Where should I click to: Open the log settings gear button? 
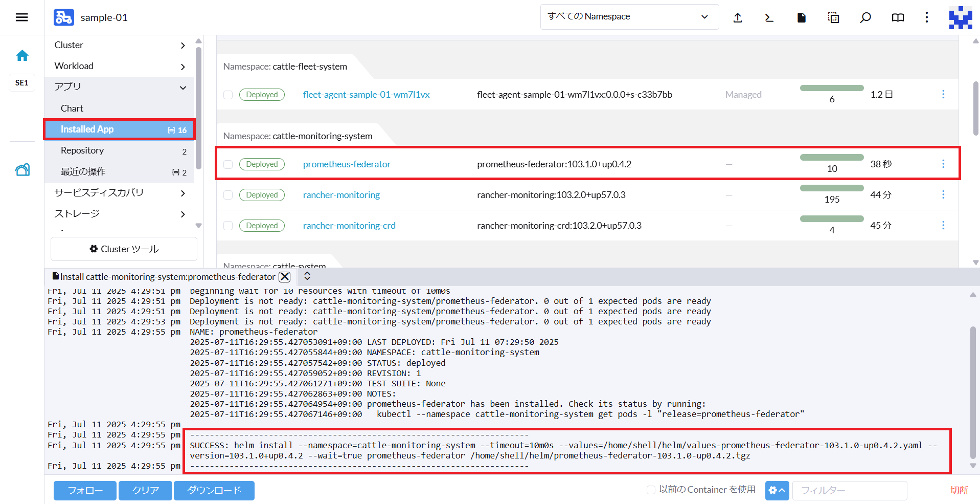[777, 490]
